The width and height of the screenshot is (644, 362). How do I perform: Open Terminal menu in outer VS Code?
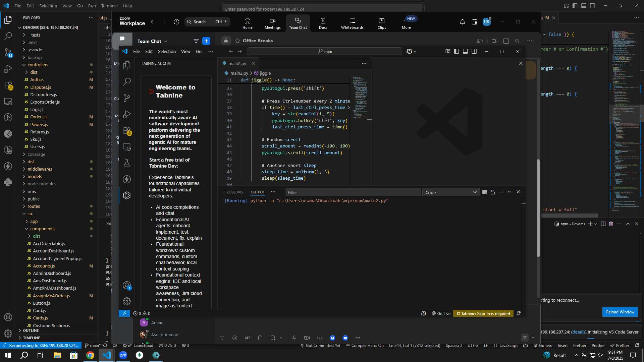pos(109,6)
